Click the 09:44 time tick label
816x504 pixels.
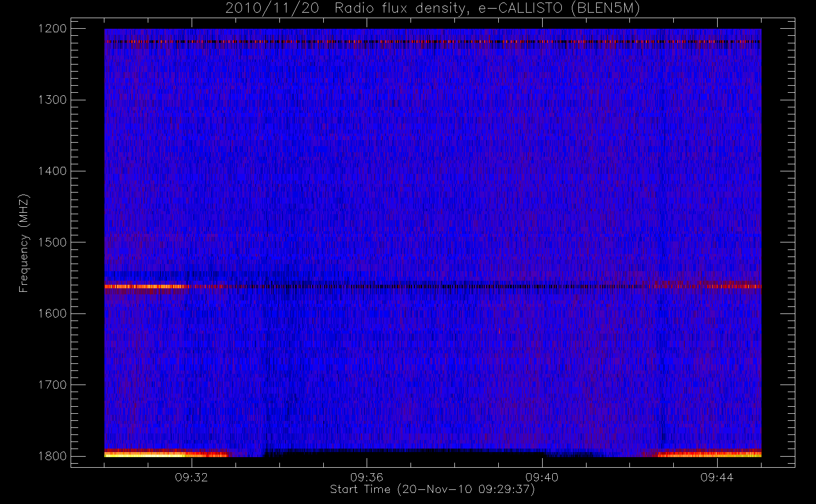717,477
